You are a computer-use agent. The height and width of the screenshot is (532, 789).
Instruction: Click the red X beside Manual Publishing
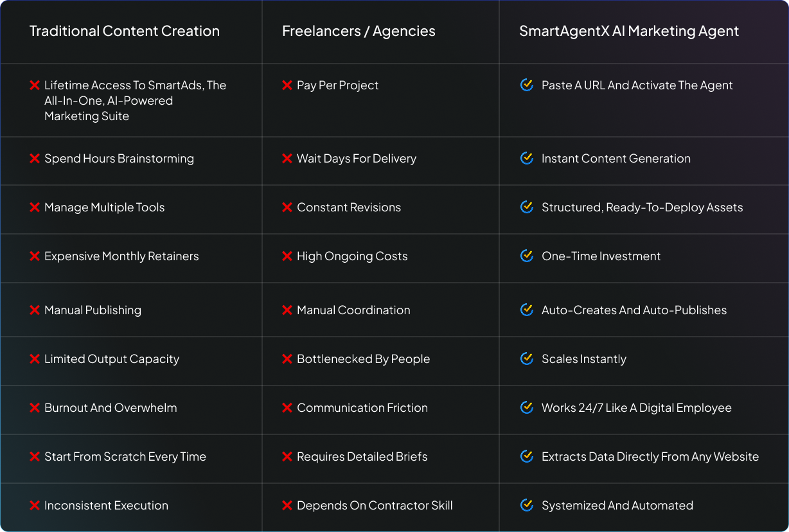(x=35, y=310)
